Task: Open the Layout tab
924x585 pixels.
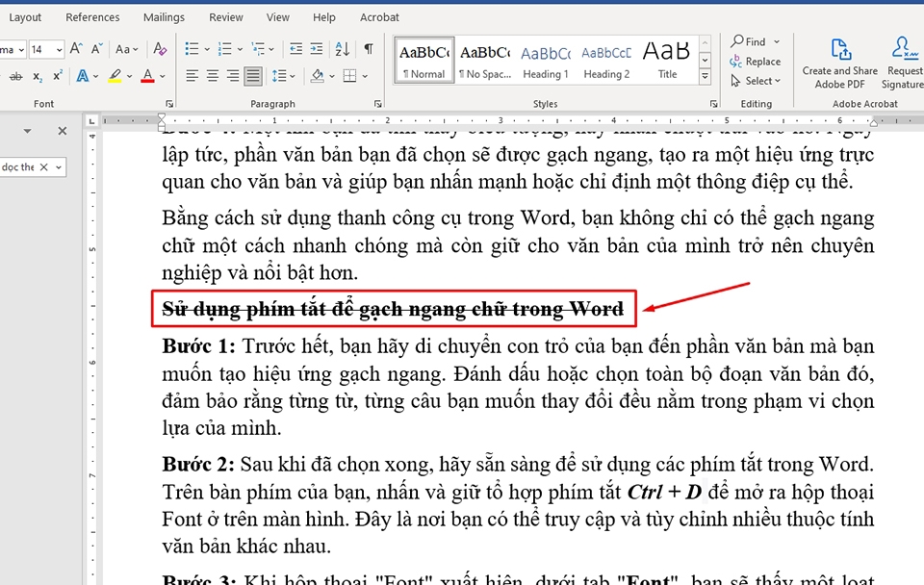Action: coord(25,17)
